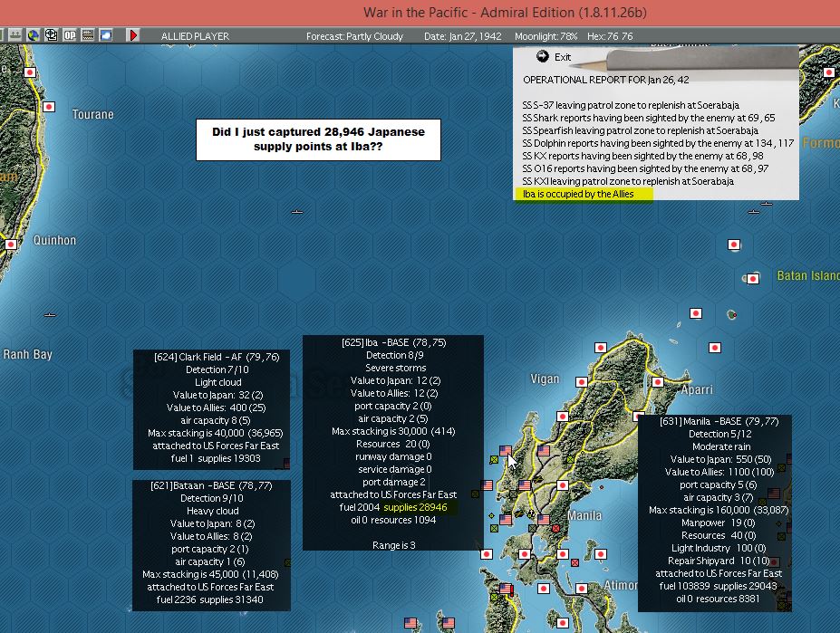
Task: Select the SS Spearfish leaving patrol zone line
Action: pos(640,130)
